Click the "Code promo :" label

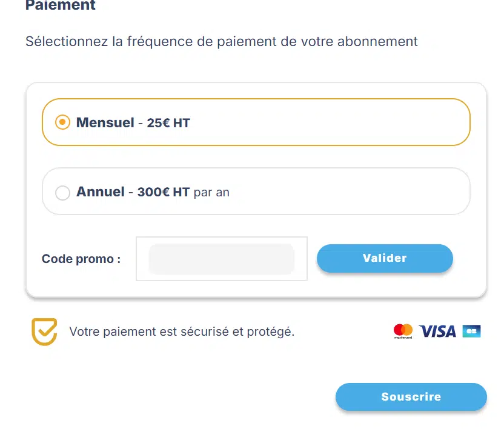(x=81, y=259)
